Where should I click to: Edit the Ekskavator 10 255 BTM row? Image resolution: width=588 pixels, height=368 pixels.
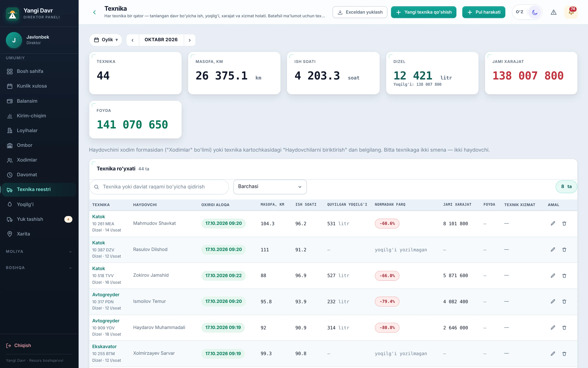(x=553, y=354)
